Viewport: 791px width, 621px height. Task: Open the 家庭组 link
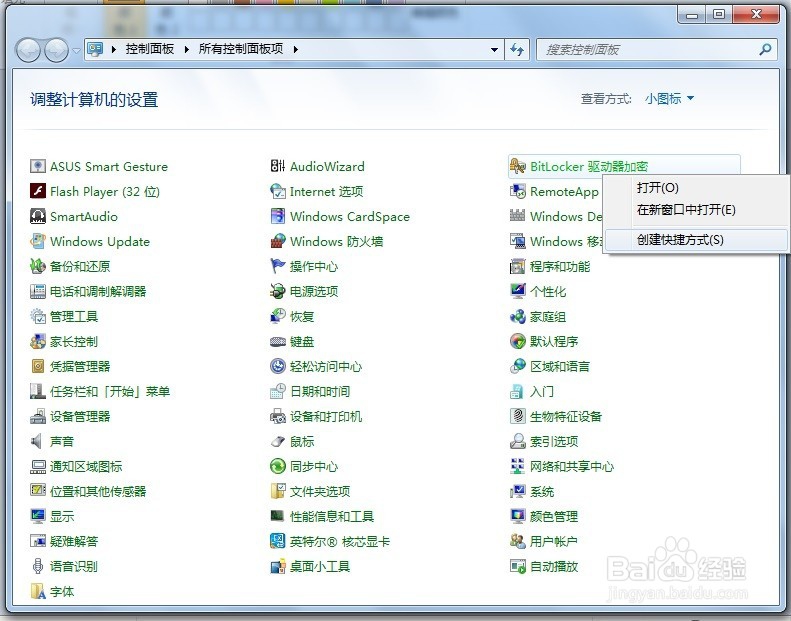[x=548, y=316]
